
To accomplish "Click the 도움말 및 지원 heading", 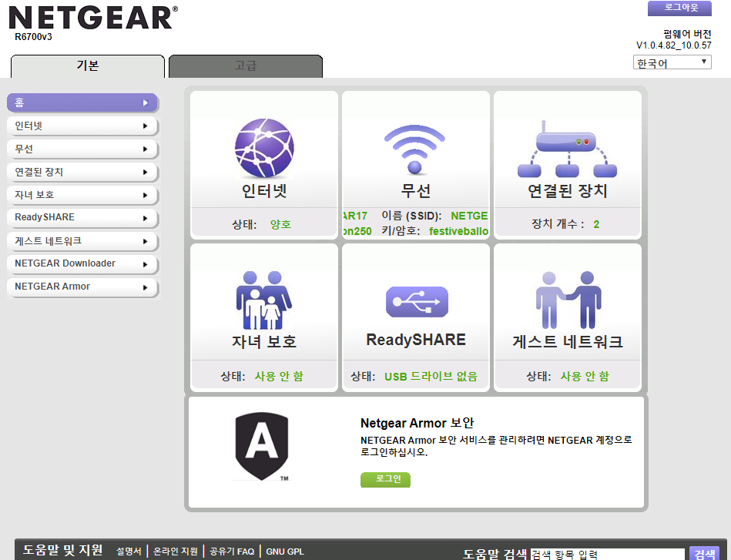I will [62, 550].
